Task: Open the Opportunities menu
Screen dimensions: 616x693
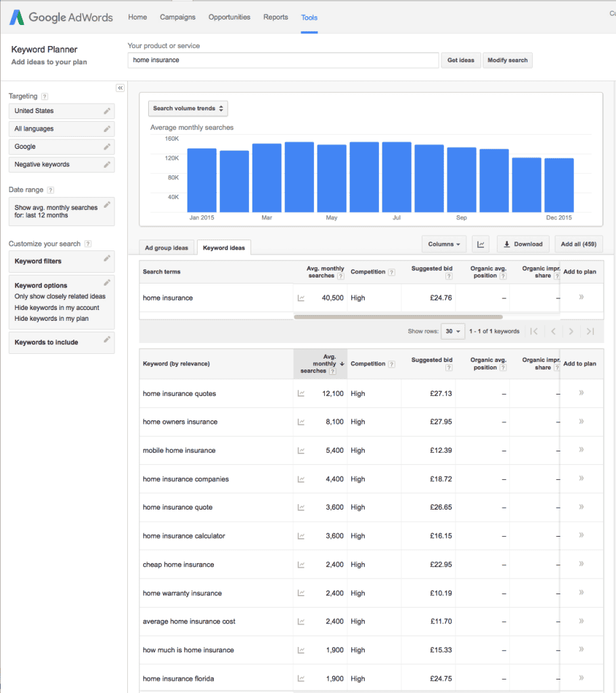Action: pos(229,17)
